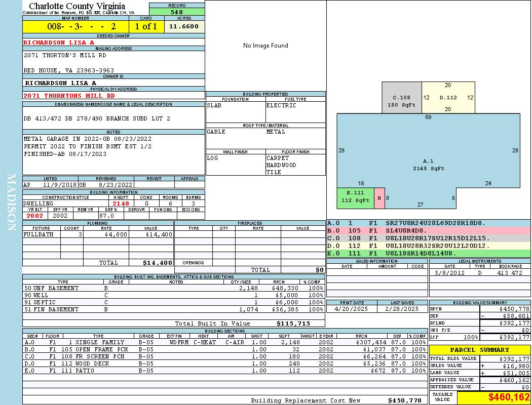The width and height of the screenshot is (532, 405).
Task: Click the green E.111 patio sketch section
Action: pos(355,198)
